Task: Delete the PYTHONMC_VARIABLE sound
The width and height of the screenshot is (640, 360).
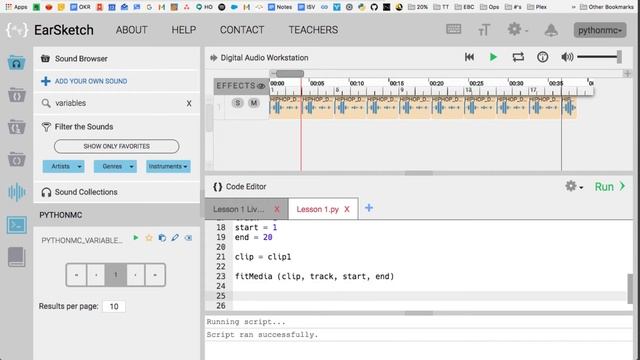Action: tap(188, 238)
